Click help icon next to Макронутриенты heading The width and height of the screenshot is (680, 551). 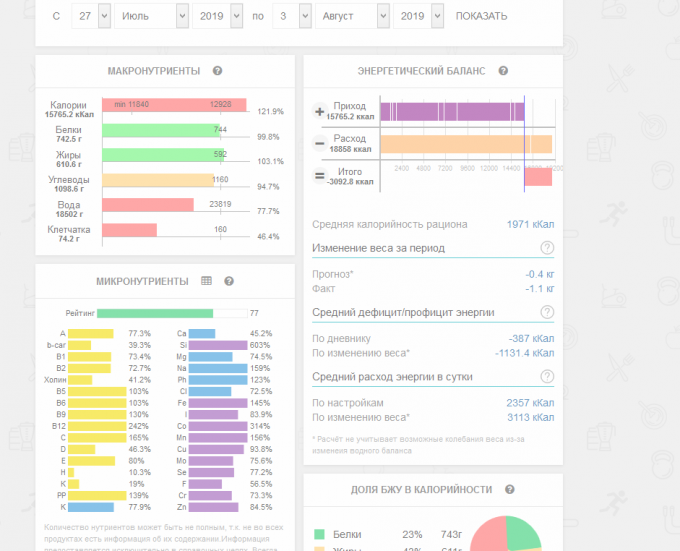tap(217, 71)
